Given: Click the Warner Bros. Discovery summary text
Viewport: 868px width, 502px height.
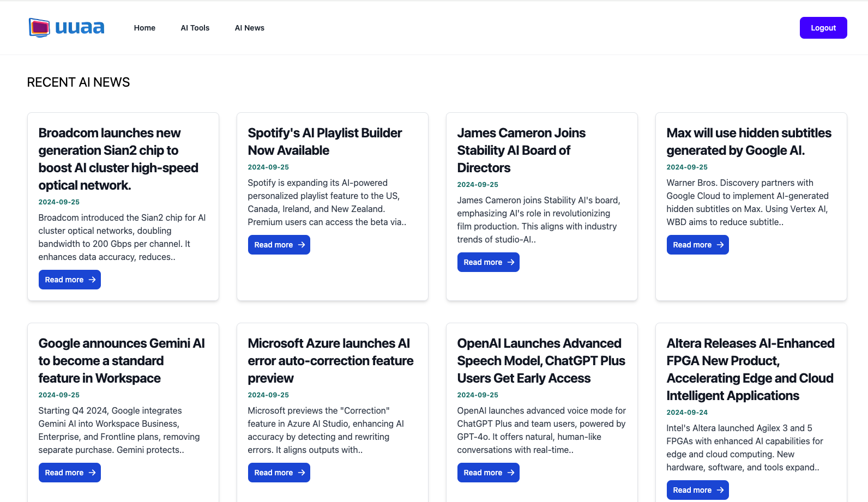Looking at the screenshot, I should tap(748, 203).
